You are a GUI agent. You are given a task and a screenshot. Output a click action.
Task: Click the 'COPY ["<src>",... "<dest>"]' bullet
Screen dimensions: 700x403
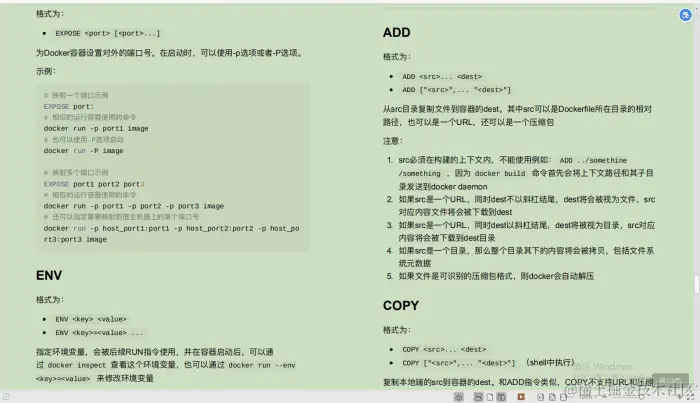(458, 363)
